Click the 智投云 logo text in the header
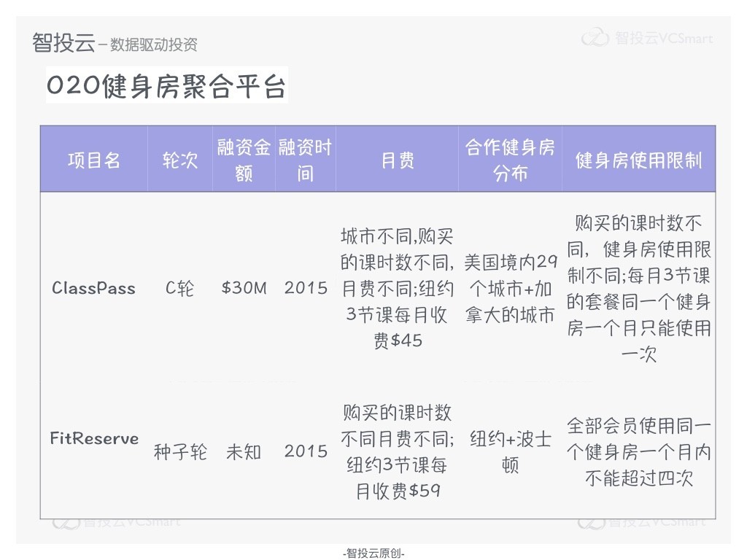 pos(63,43)
